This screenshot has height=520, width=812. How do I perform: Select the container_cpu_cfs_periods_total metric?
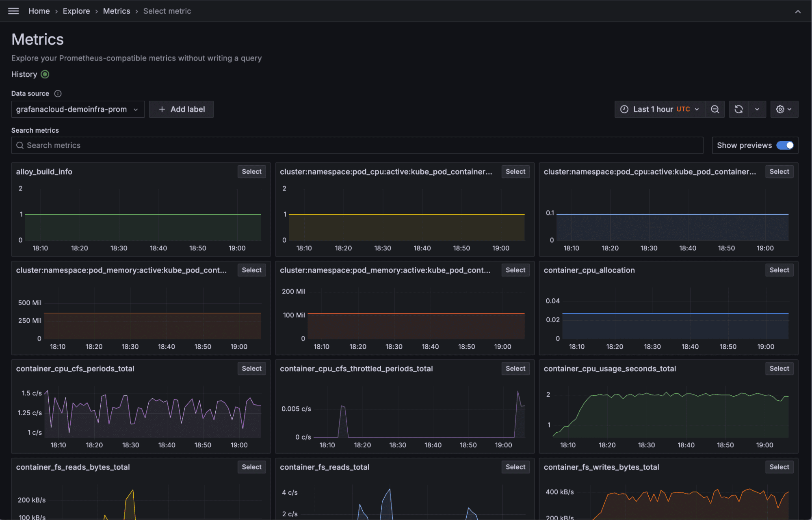(x=251, y=369)
